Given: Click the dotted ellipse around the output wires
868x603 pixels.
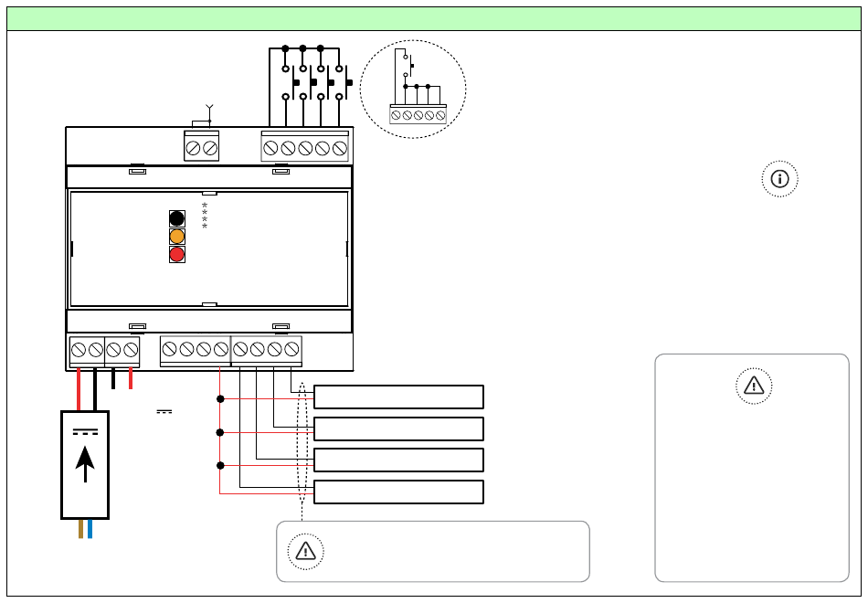Looking at the screenshot, I should click(x=302, y=442).
